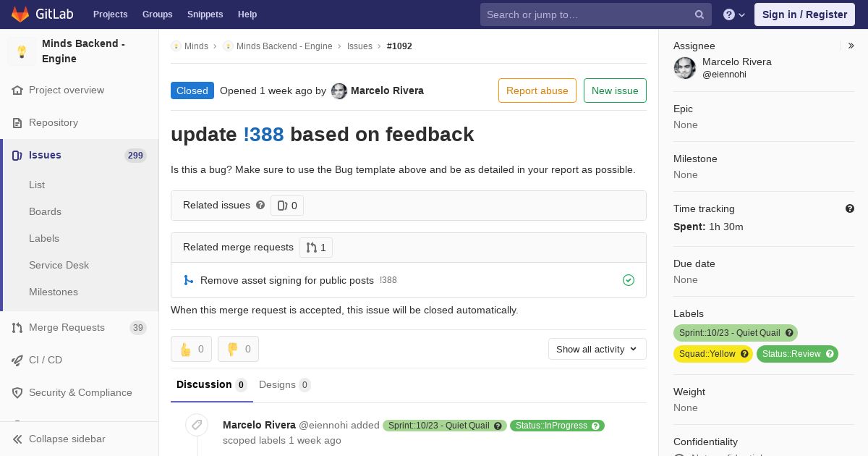Click the search magnifier icon
The width and height of the screenshot is (868, 456).
(699, 14)
